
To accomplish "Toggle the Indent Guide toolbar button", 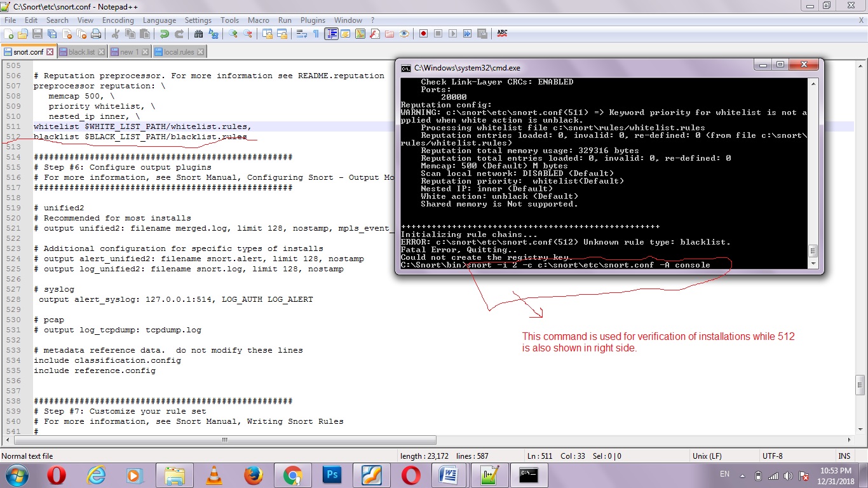I will [x=331, y=34].
